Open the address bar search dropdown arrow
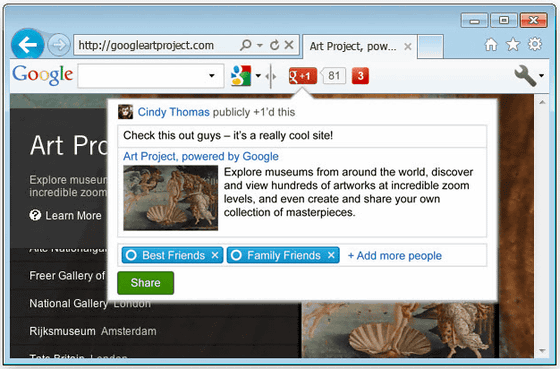Viewport: 560px width, 369px height. pos(260,45)
